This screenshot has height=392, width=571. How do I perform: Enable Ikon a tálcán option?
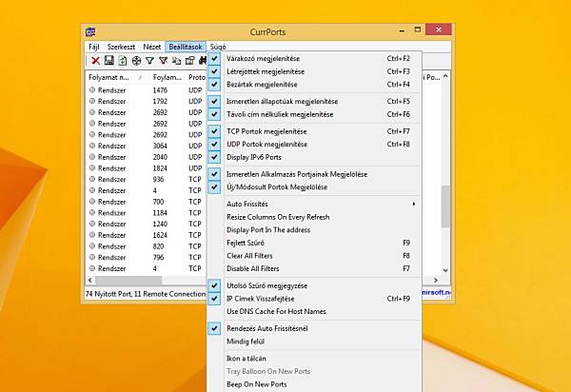click(x=314, y=359)
